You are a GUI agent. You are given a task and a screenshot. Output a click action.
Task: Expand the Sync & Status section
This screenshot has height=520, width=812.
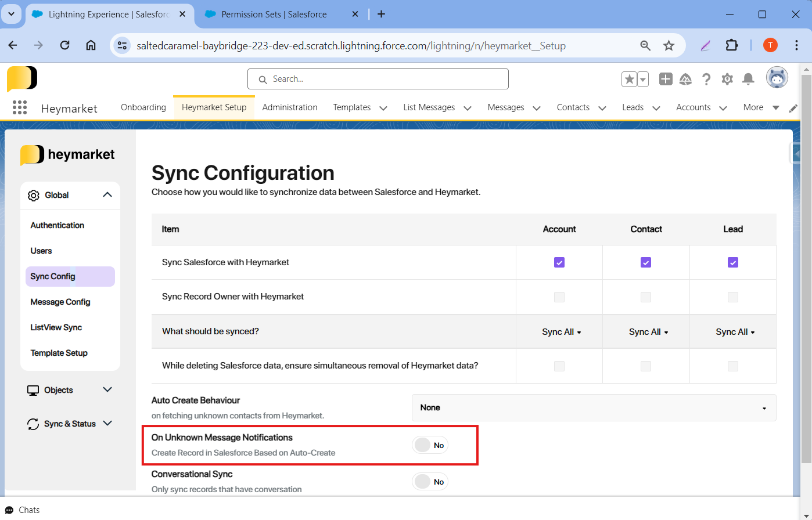coord(107,423)
